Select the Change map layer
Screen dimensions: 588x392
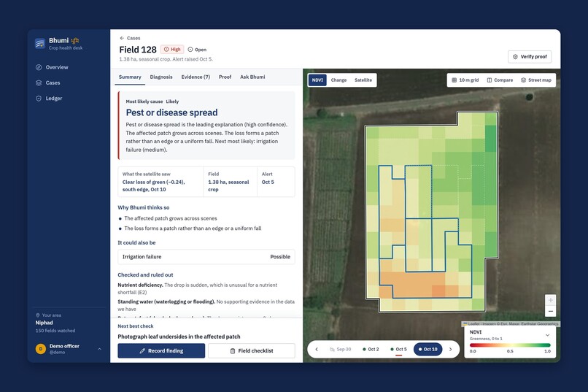[339, 80]
